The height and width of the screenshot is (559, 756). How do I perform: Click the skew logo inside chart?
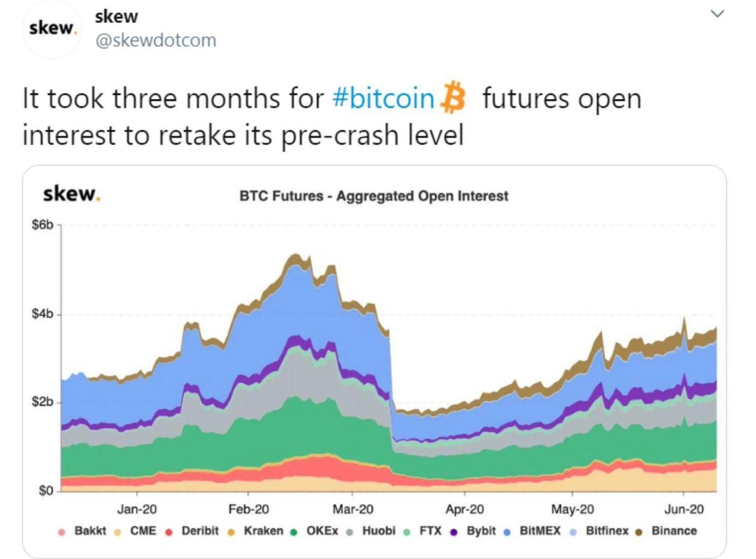tap(72, 194)
